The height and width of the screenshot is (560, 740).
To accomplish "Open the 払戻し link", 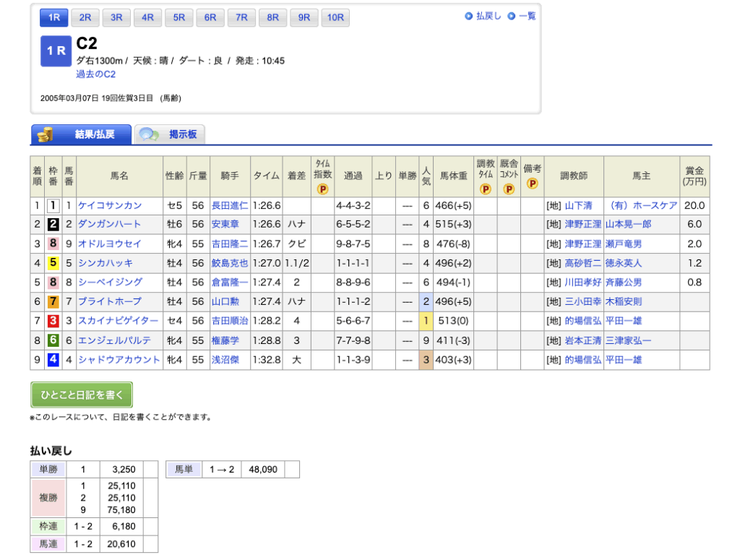I will coord(489,16).
